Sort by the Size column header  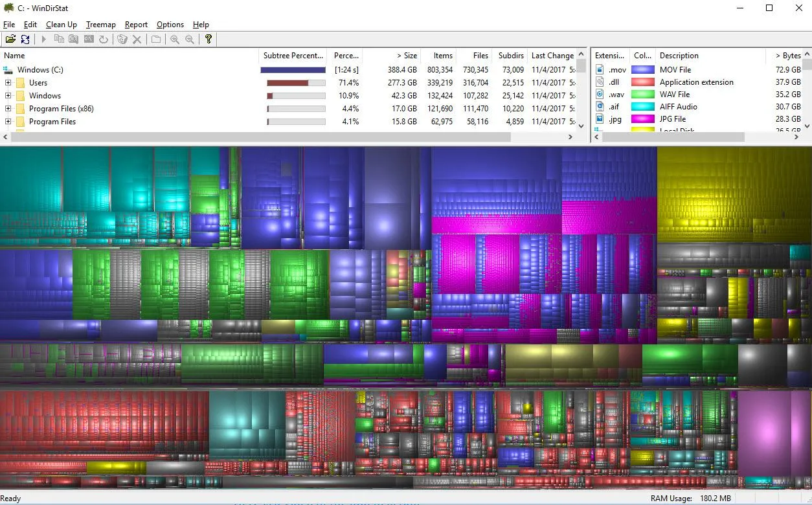(392, 56)
